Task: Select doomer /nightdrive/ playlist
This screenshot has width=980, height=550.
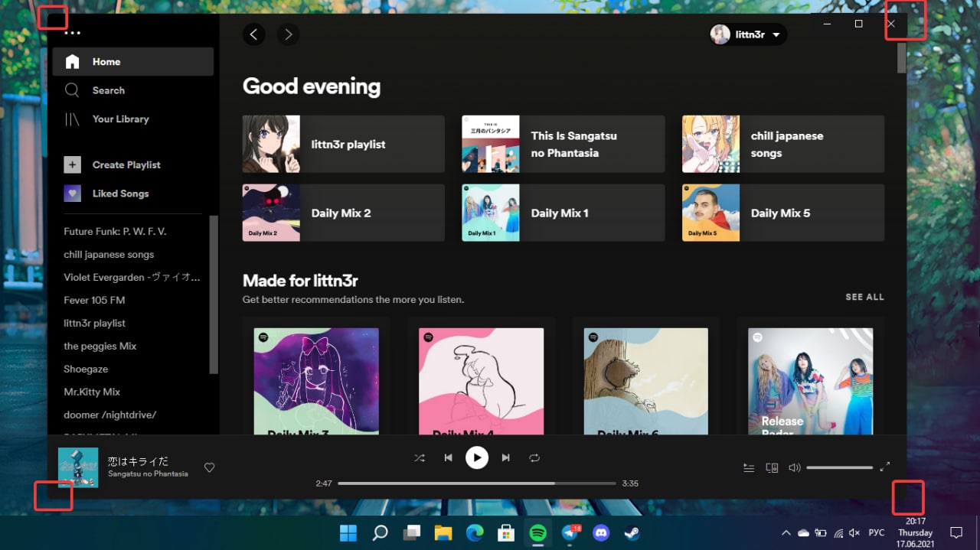Action: pos(109,415)
